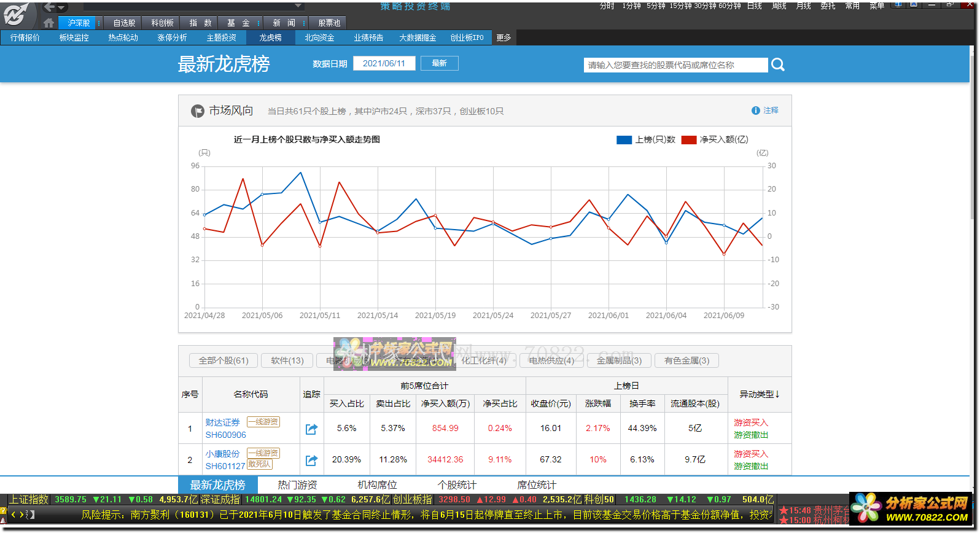Select the 指数 tab
This screenshot has height=533, width=980.
pos(200,23)
